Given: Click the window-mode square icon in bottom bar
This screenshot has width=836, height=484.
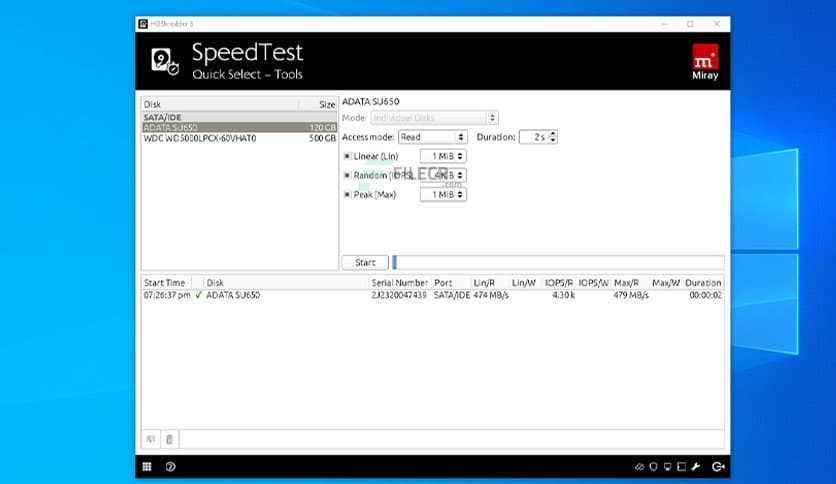Looking at the screenshot, I should [681, 467].
